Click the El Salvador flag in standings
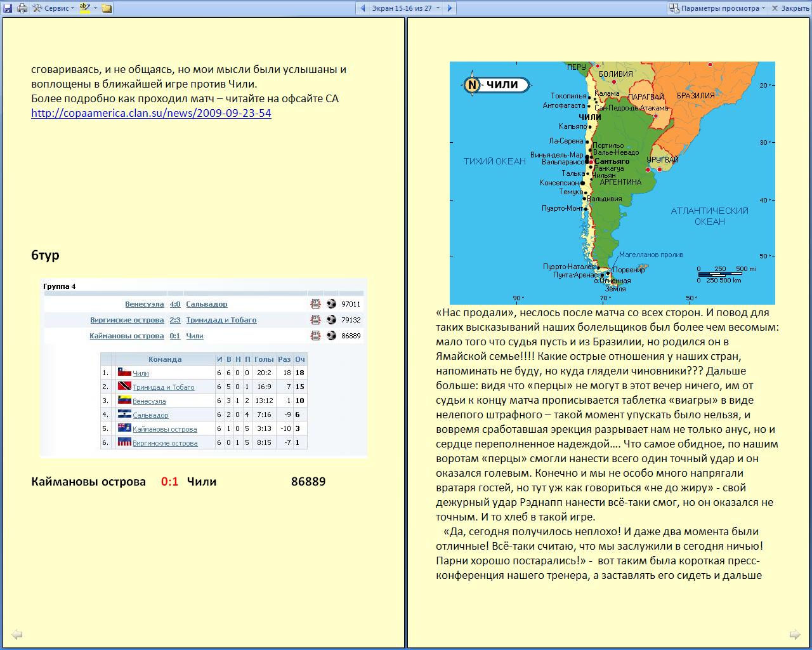This screenshot has width=812, height=650. [x=124, y=415]
